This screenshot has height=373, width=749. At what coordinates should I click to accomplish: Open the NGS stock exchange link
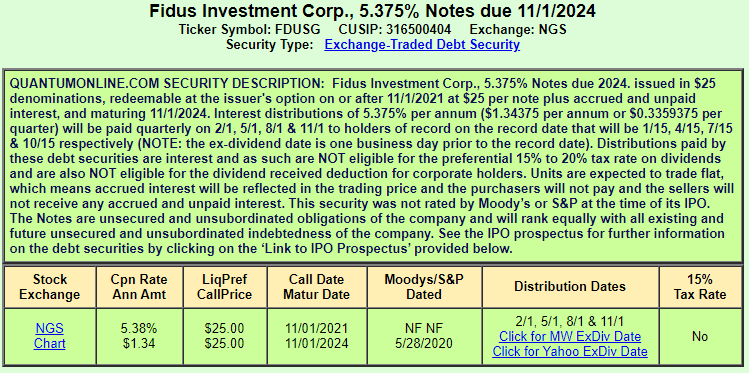50,329
